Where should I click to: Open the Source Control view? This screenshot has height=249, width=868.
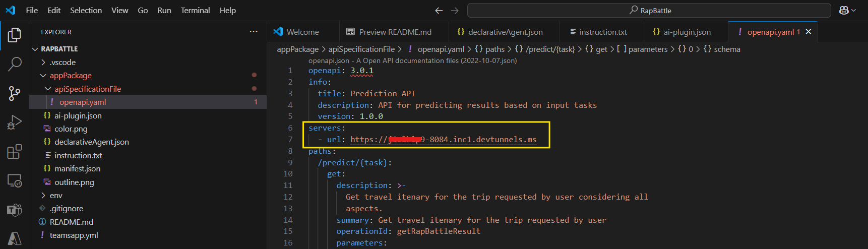(15, 93)
